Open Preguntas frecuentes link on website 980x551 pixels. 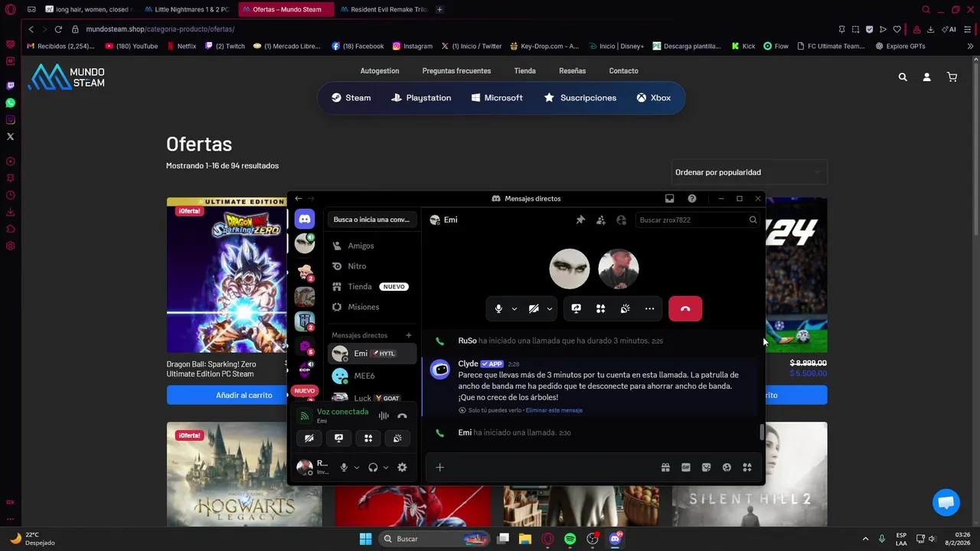[x=456, y=71]
